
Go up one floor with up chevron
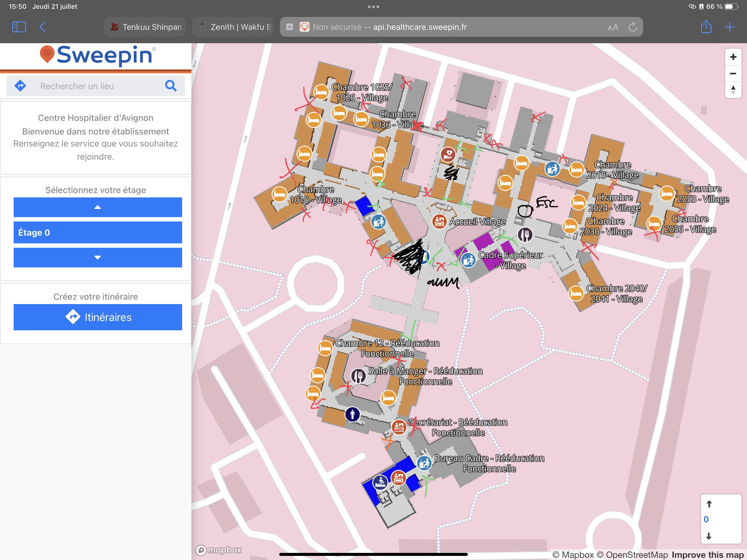coord(98,207)
